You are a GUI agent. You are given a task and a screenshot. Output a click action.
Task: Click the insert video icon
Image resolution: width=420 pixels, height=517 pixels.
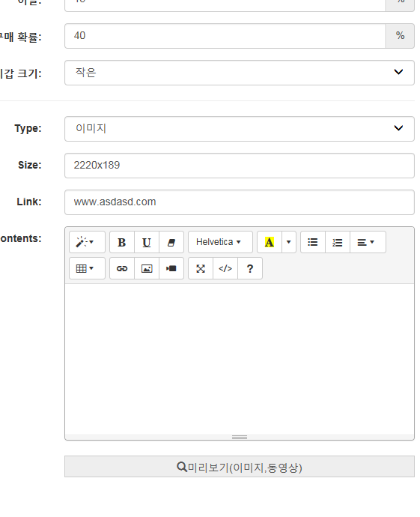(171, 268)
